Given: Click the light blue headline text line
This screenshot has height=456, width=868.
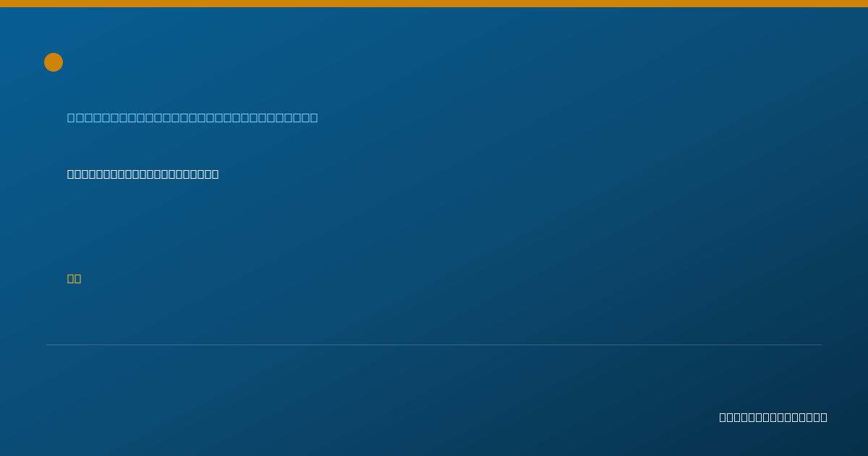Looking at the screenshot, I should pyautogui.click(x=192, y=117).
